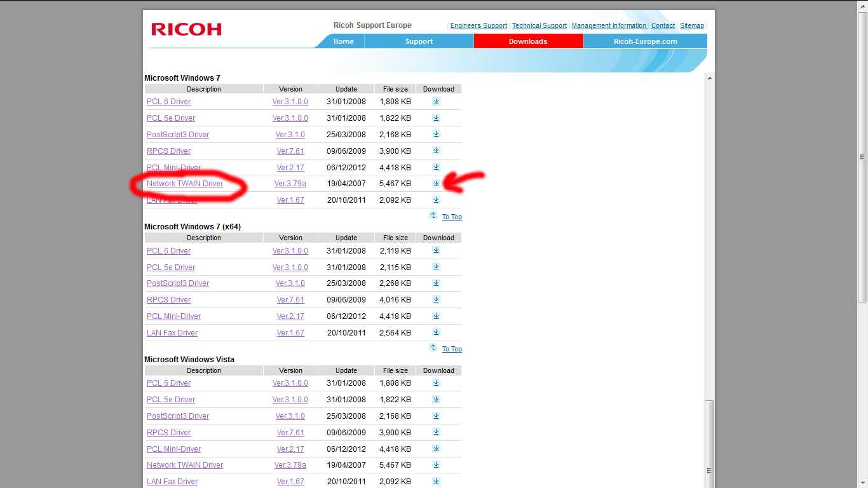The width and height of the screenshot is (868, 488).
Task: Select the 19/04/2007 date in Windows 7 table
Action: click(346, 184)
